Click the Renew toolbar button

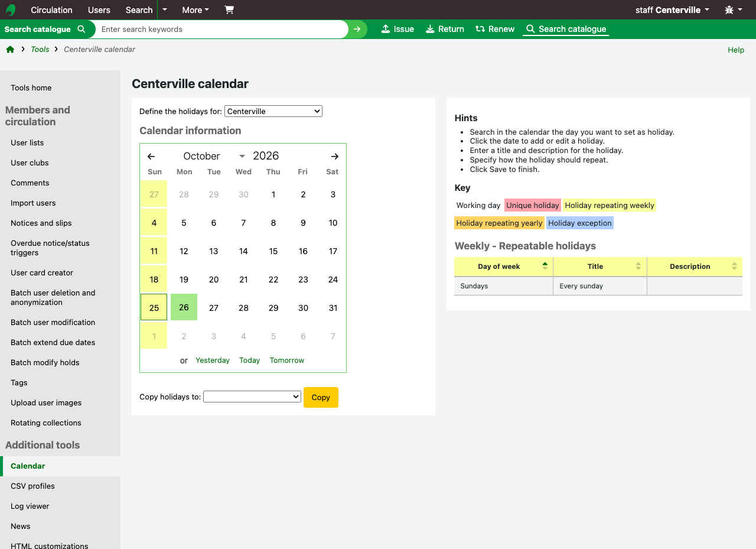click(495, 29)
